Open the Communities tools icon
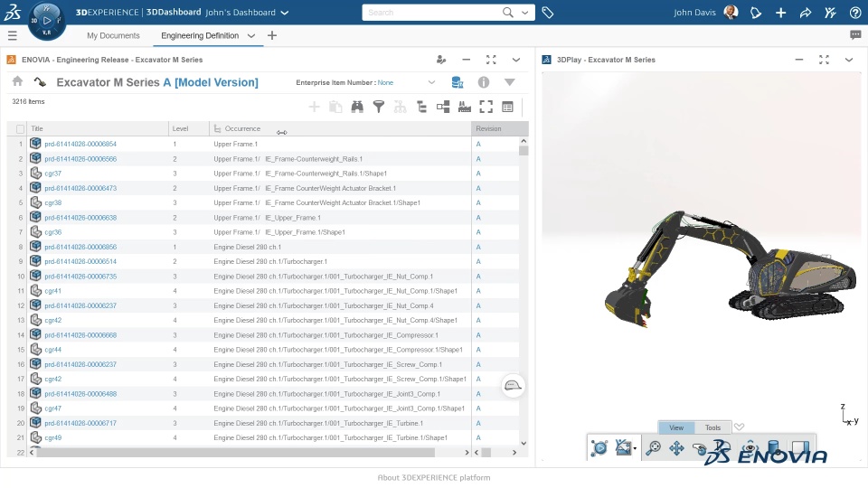Viewport: 868px width, 488px height. 830,12
